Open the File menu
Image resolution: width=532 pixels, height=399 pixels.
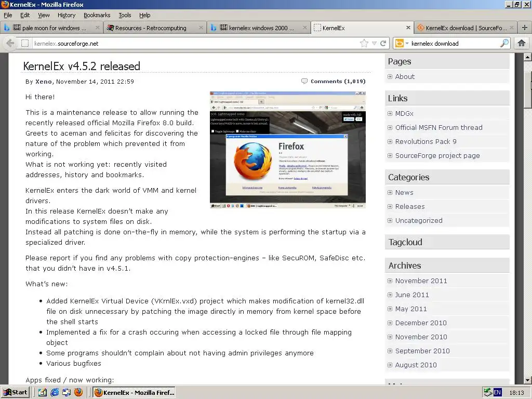pyautogui.click(x=8, y=15)
